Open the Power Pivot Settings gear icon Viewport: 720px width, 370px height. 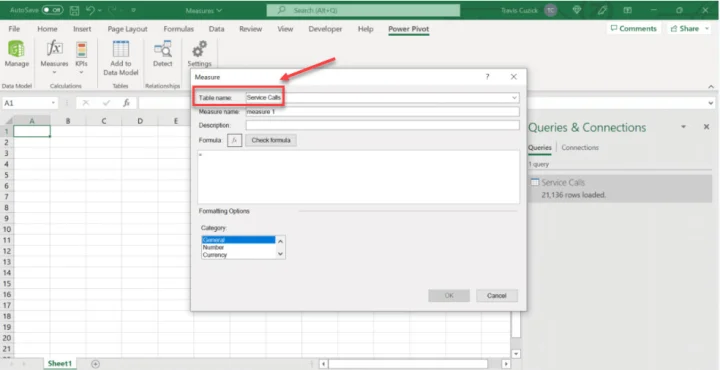[x=199, y=49]
